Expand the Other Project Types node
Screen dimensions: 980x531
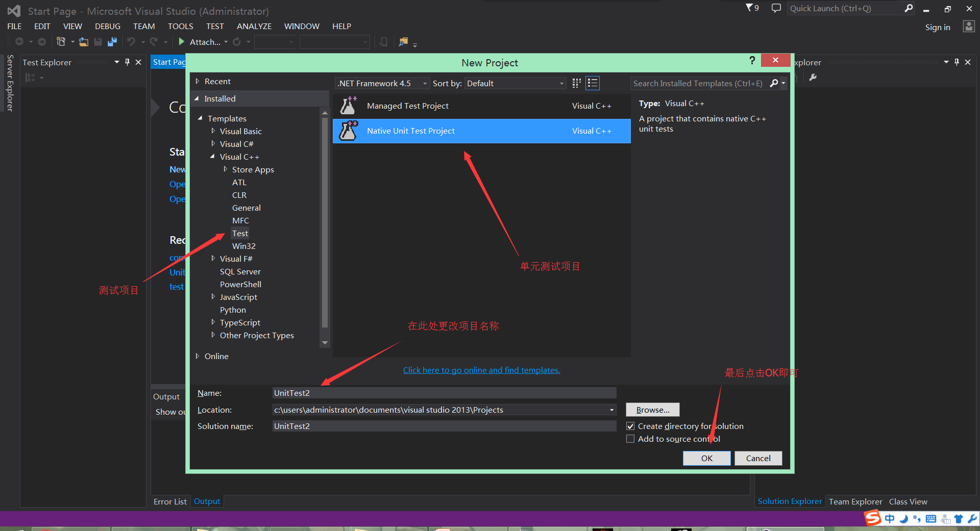pyautogui.click(x=213, y=335)
